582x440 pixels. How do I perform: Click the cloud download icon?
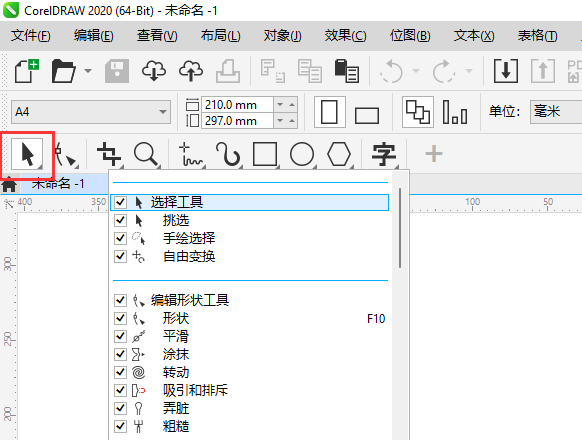(154, 71)
